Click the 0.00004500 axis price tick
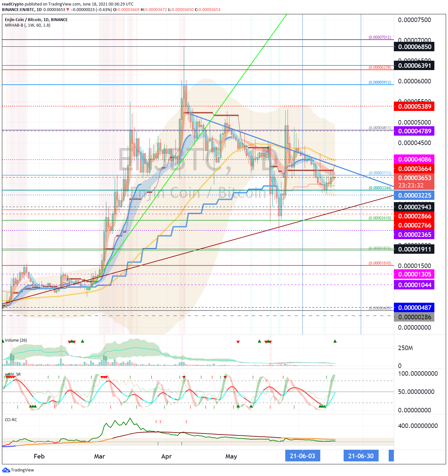 (x=415, y=143)
